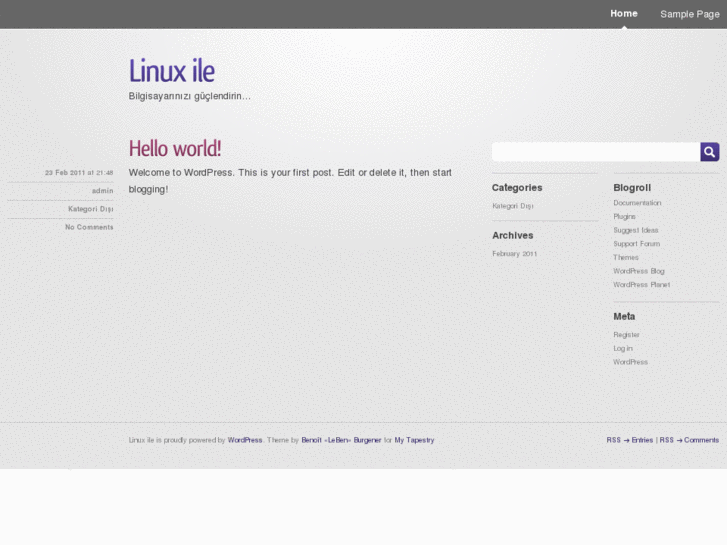Click the Meta widget heading
The image size is (727, 545).
click(624, 316)
